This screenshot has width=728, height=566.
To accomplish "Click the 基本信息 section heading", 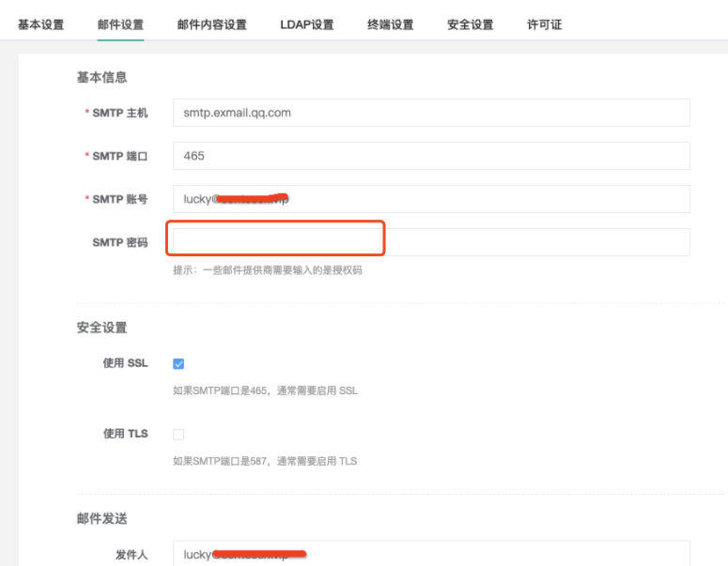I will pyautogui.click(x=102, y=78).
